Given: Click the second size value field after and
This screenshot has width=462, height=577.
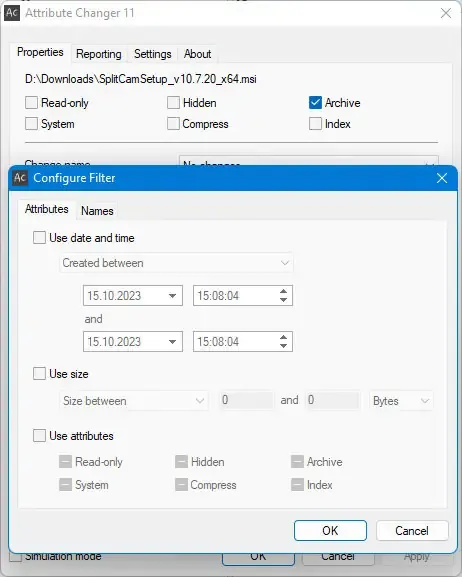Looking at the screenshot, I should point(332,400).
